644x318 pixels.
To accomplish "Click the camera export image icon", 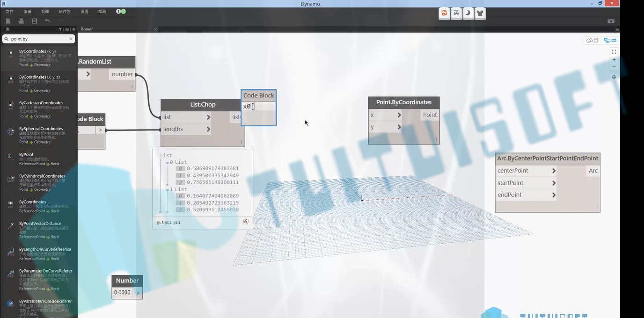I will coord(611,21).
